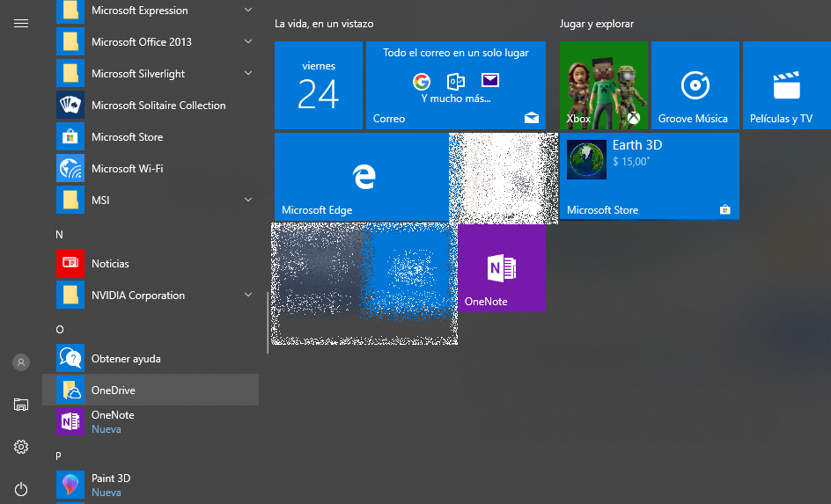831x504 pixels.
Task: Click the Microsoft Wi-Fi label
Action: tap(127, 168)
